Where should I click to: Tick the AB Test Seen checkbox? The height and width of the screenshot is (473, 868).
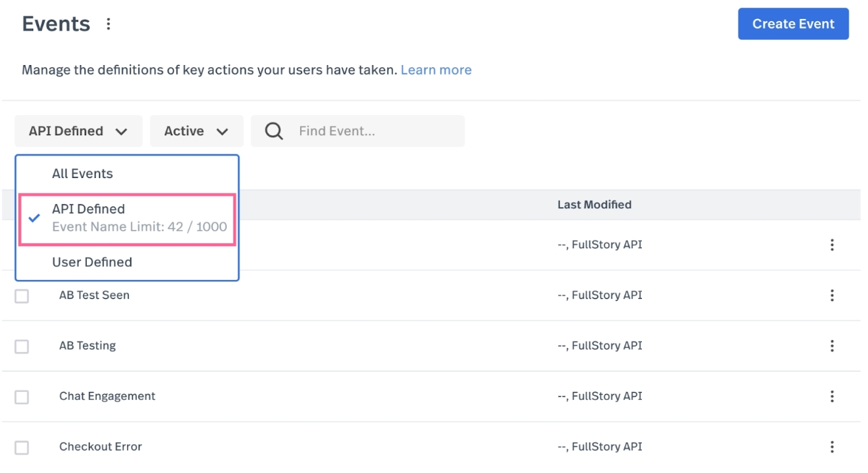tap(22, 296)
